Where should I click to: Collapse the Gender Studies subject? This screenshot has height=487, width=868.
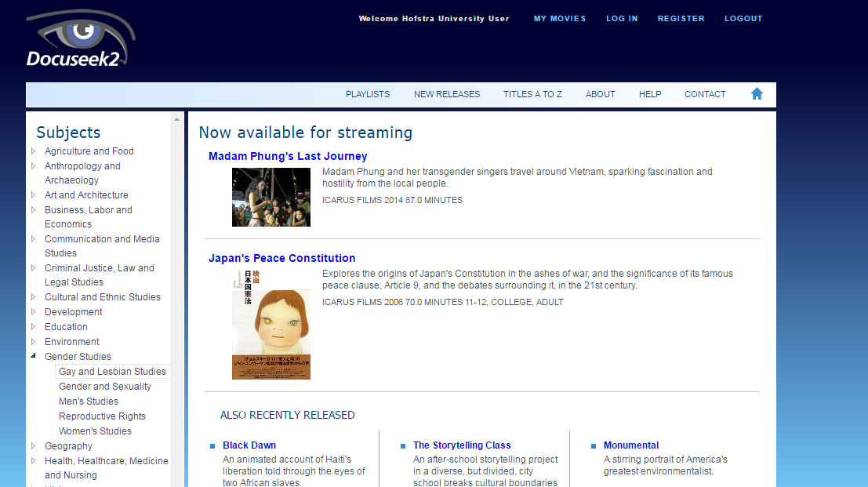(x=33, y=356)
